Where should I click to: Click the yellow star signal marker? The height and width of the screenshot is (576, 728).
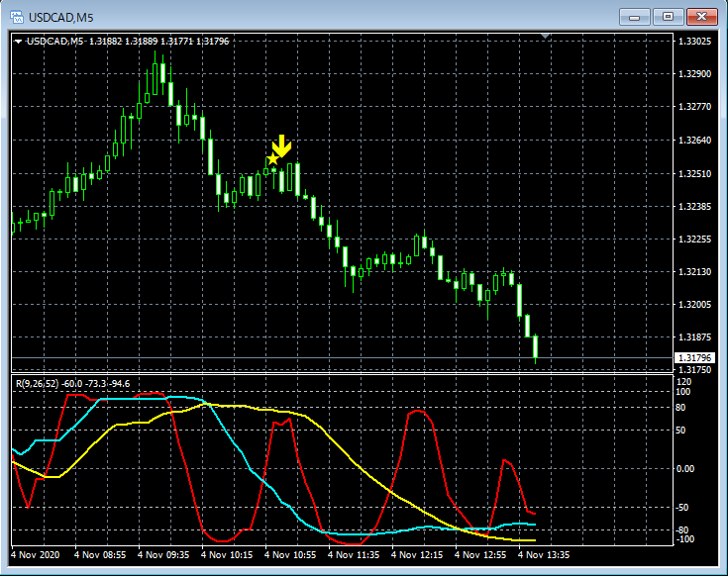(x=272, y=159)
